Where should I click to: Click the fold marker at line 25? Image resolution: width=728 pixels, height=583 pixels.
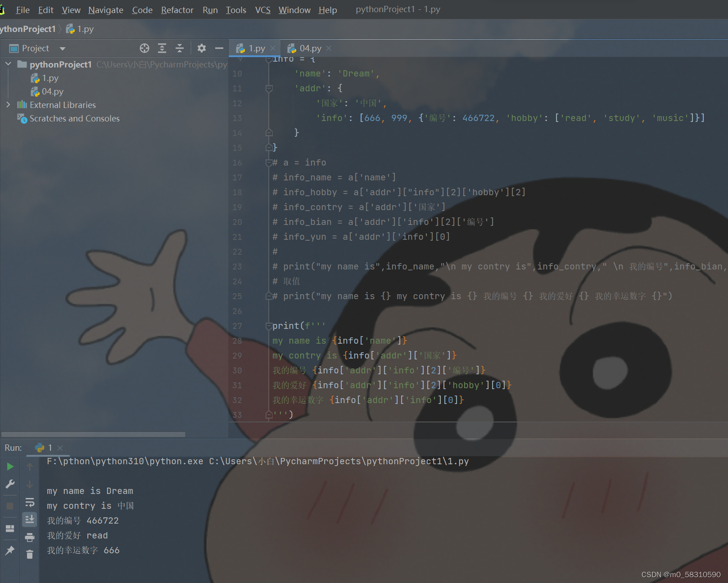269,296
